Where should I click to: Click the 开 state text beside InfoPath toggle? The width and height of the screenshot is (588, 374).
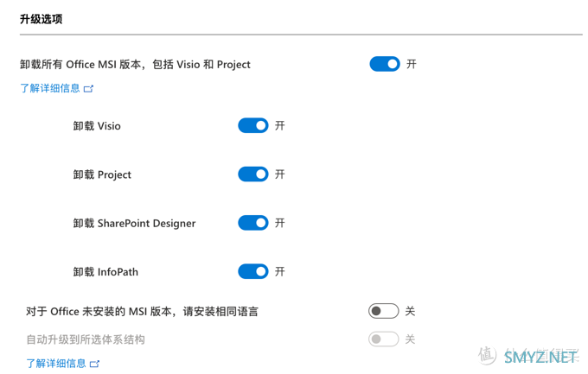pos(280,272)
